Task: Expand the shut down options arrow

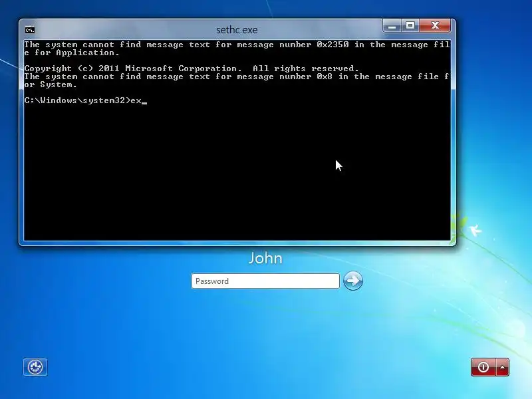Action: (x=503, y=367)
